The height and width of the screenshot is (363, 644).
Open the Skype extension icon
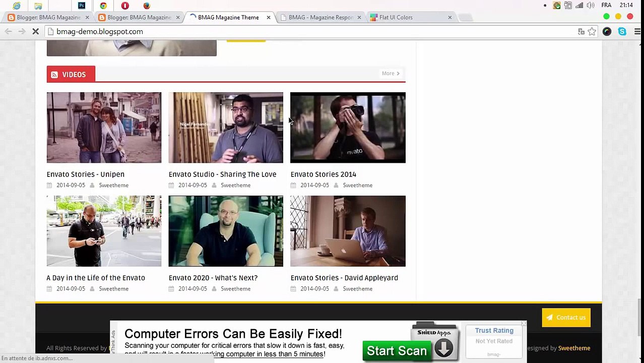[x=622, y=31]
